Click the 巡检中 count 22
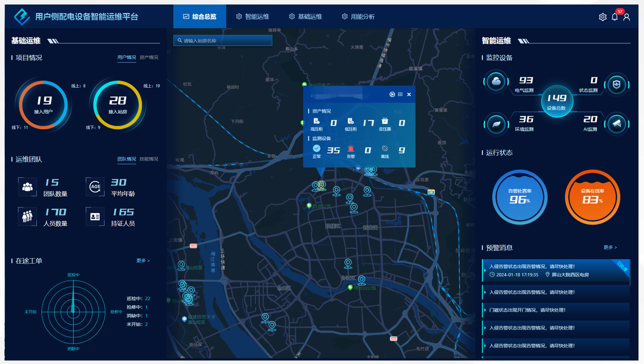The image size is (644, 364). click(147, 299)
